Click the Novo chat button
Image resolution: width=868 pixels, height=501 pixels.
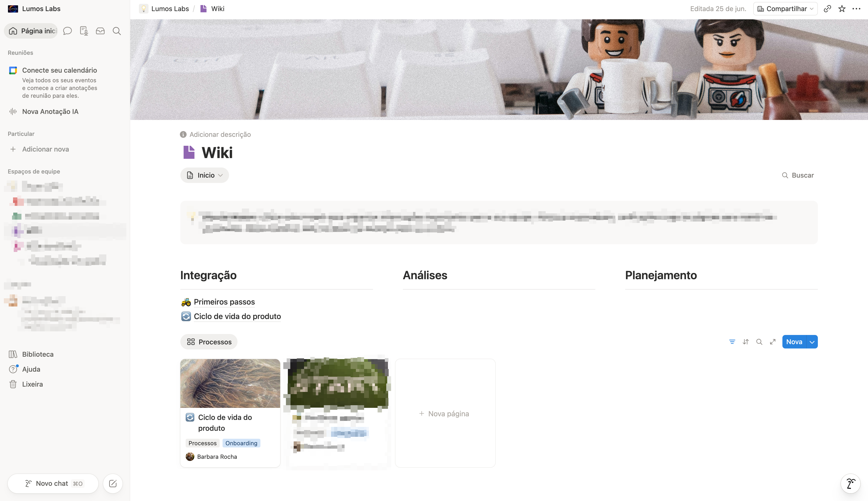pyautogui.click(x=53, y=483)
